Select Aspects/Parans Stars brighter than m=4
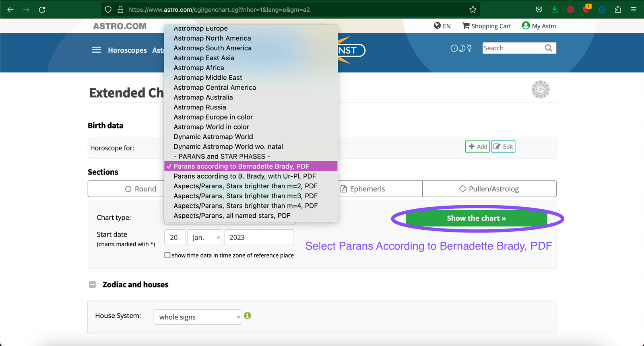Viewport: 644px width, 346px height. 251,206
